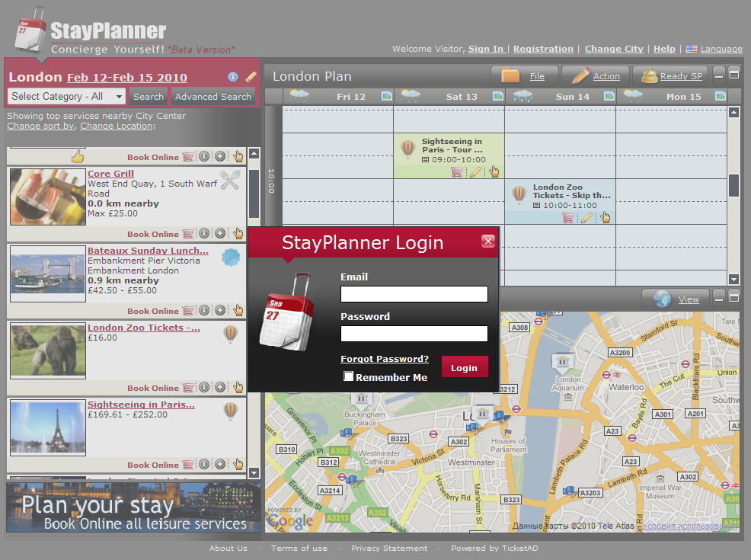Click the picture icon next to Mon 15
This screenshot has height=560, width=751.
[x=721, y=96]
